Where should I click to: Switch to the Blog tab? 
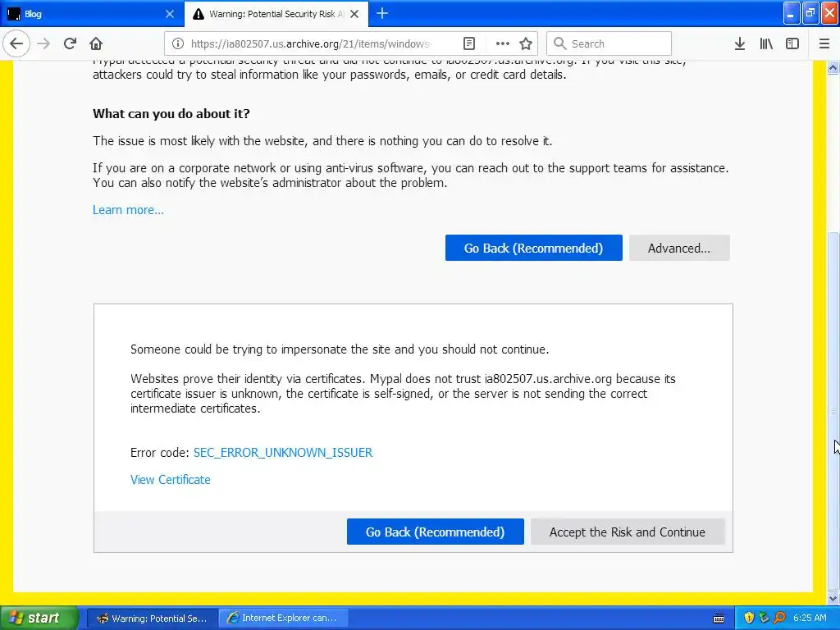pos(92,14)
